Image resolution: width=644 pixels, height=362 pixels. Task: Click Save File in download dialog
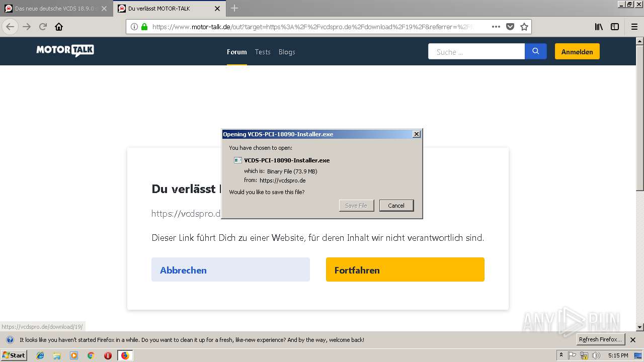pos(356,205)
